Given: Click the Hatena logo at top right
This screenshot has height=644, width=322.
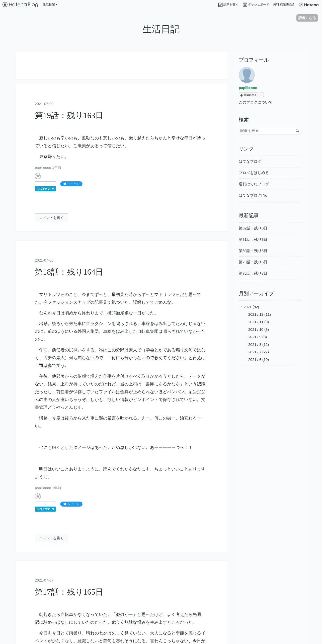Looking at the screenshot, I should click(x=309, y=5).
